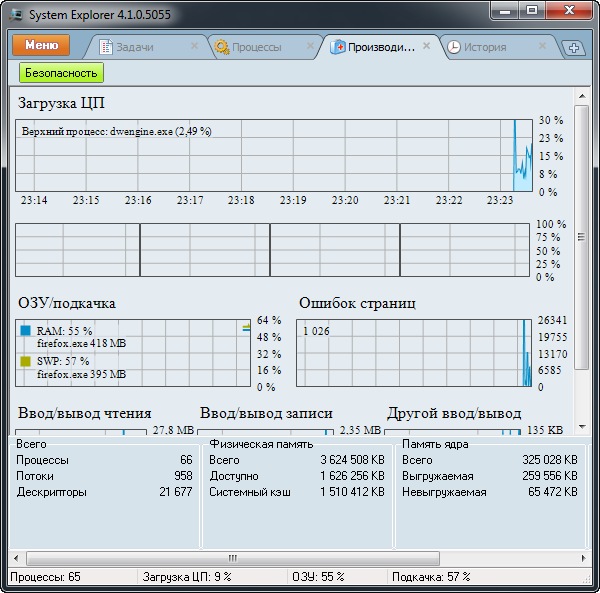Open the orange Меню button

click(x=41, y=46)
